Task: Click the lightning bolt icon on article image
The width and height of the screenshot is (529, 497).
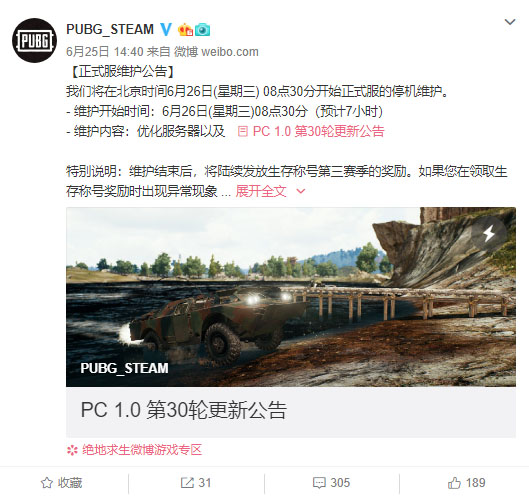Action: pos(489,234)
